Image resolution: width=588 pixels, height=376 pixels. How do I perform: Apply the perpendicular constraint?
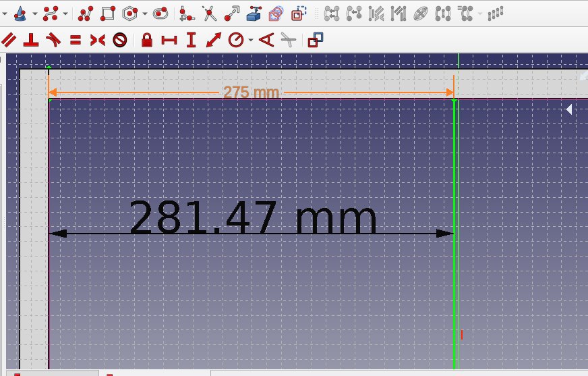pyautogui.click(x=31, y=40)
